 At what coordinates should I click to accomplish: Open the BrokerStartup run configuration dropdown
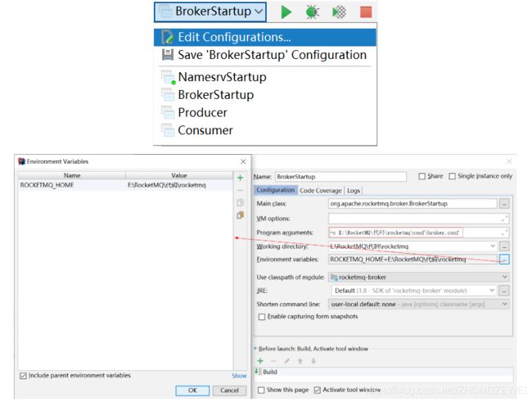point(210,12)
